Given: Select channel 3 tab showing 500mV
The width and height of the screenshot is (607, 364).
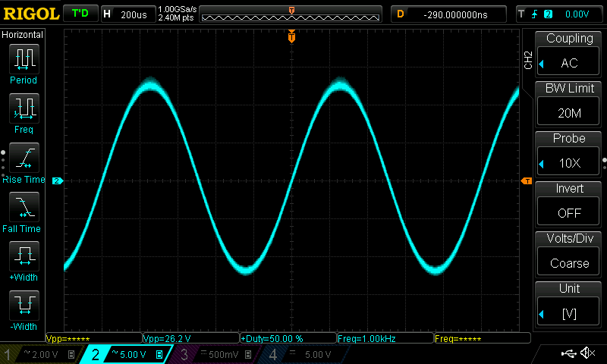Looking at the screenshot, I should coord(216,354).
